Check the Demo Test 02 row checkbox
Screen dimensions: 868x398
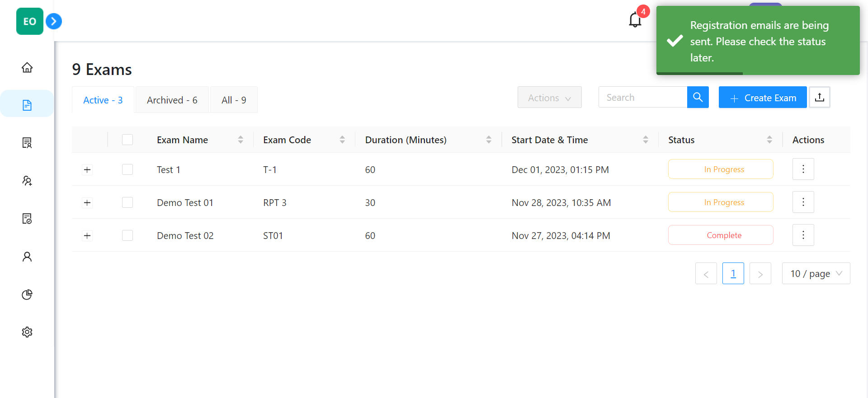[127, 235]
